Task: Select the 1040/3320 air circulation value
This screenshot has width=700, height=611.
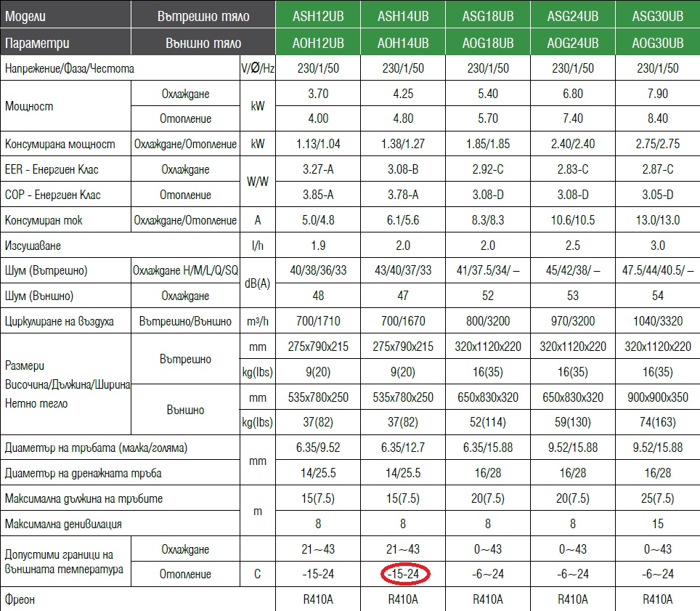Action: coord(657,321)
